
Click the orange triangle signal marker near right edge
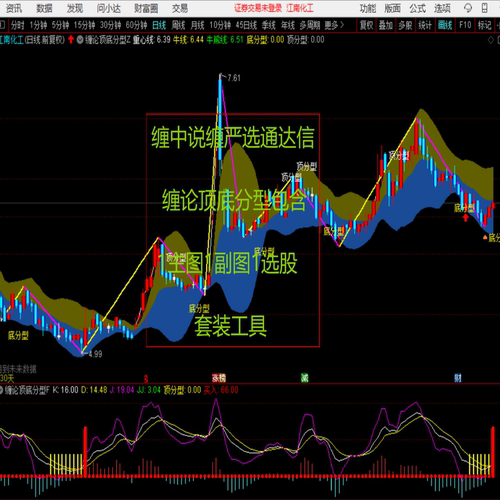tap(485, 237)
